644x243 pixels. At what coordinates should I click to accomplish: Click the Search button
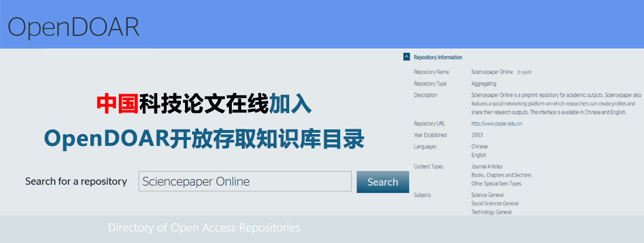tap(382, 182)
